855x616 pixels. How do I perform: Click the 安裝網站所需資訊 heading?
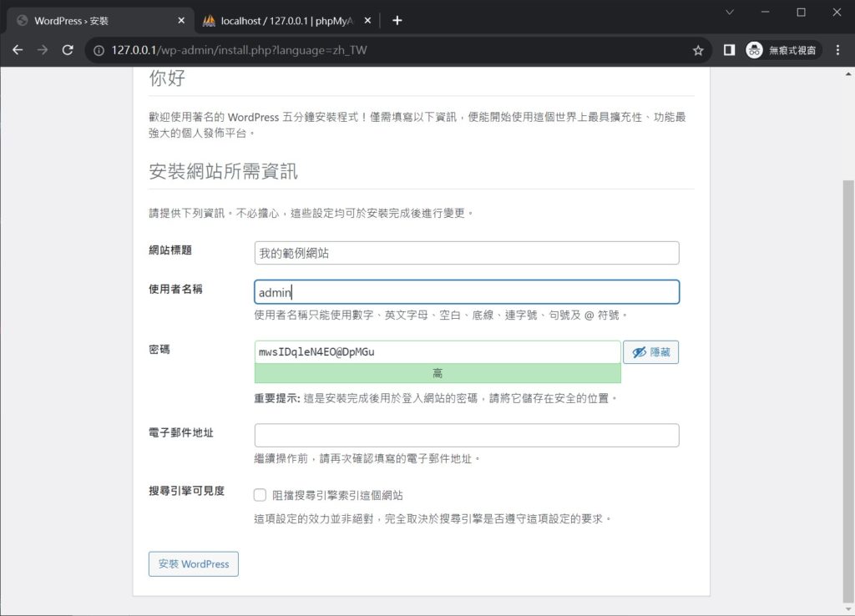click(x=223, y=171)
